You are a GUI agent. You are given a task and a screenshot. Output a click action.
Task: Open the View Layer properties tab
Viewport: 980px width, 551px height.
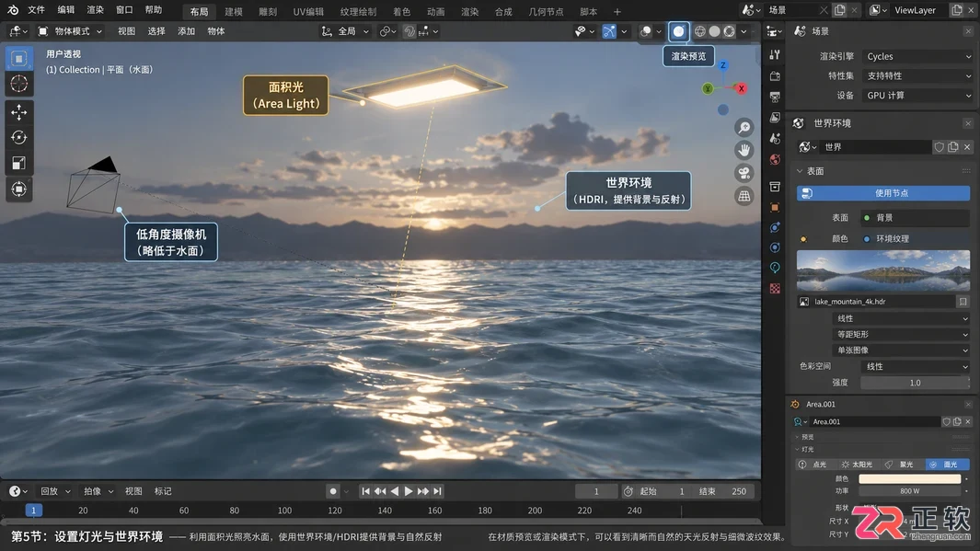[x=775, y=118]
